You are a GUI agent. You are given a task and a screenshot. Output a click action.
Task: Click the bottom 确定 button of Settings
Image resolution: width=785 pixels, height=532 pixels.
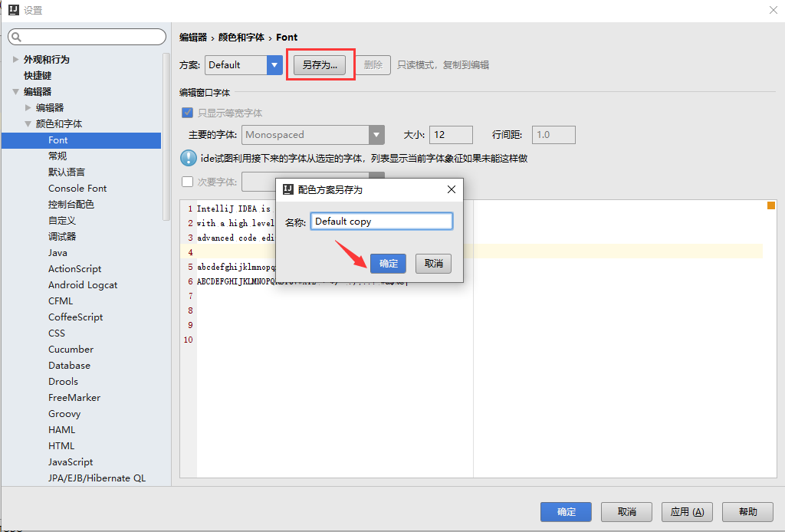[x=567, y=511]
